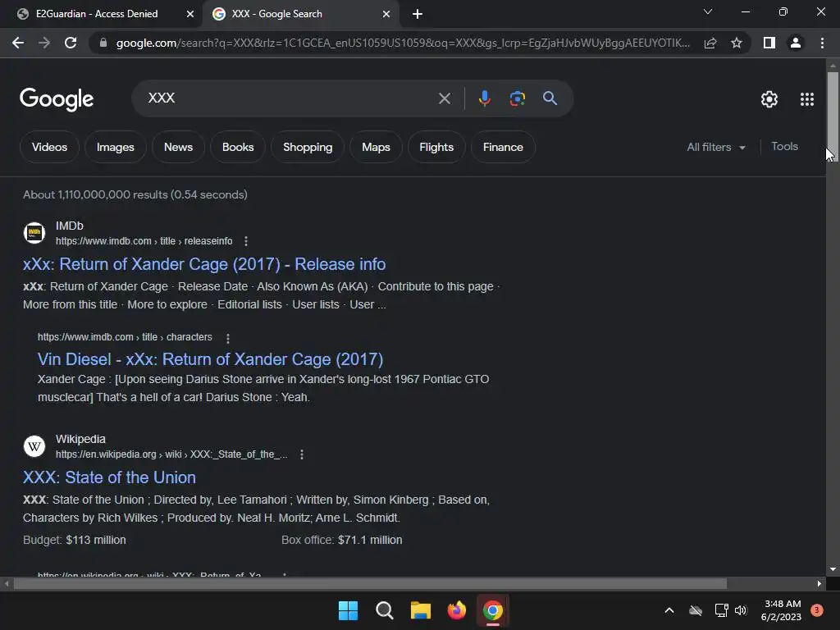Launch Firefox from taskbar
The image size is (840, 630).
coord(456,610)
